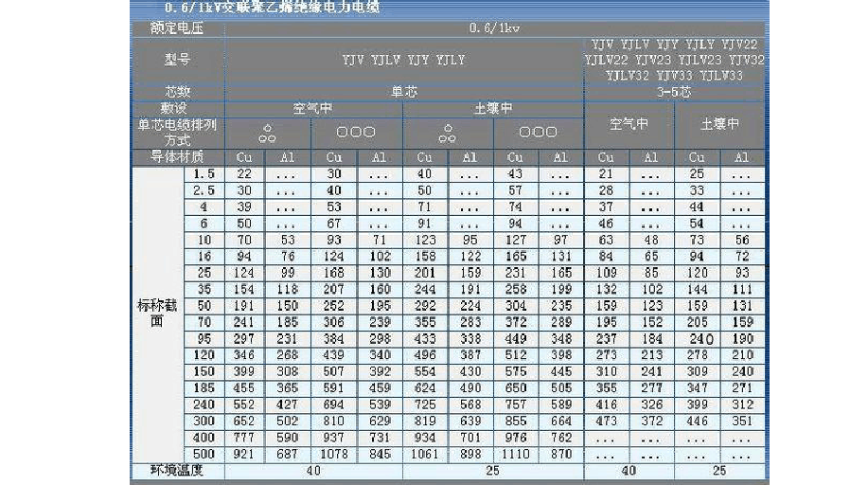Click the 标称截面 row group label
Image resolution: width=868 pixels, height=485 pixels.
(157, 314)
